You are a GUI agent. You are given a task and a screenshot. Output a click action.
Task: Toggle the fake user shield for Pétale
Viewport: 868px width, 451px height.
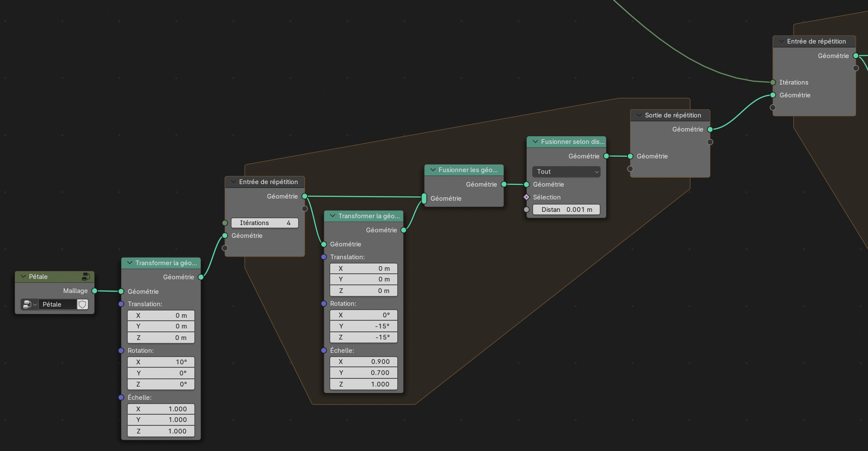82,305
